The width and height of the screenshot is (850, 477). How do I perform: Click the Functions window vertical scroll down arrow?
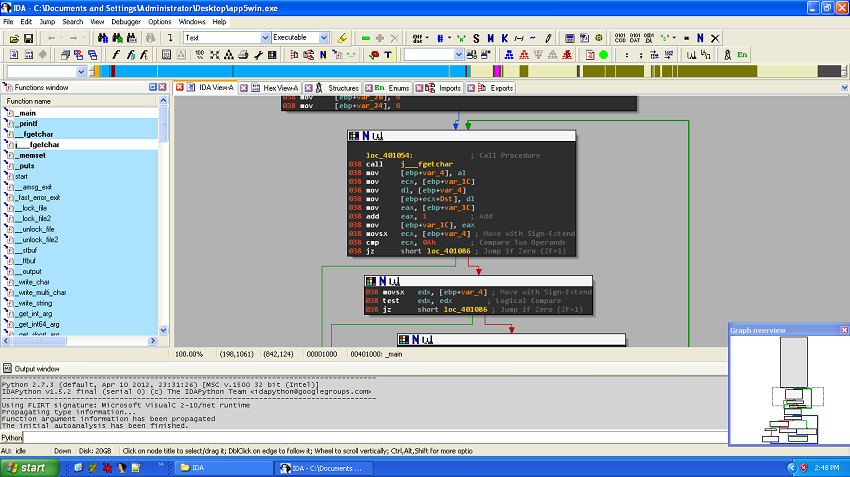(163, 330)
